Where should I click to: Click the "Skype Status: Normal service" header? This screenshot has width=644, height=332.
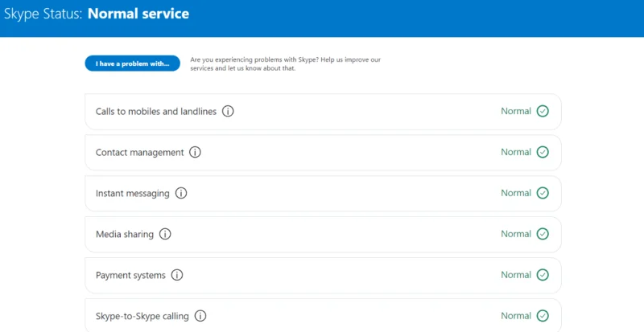pyautogui.click(x=97, y=14)
